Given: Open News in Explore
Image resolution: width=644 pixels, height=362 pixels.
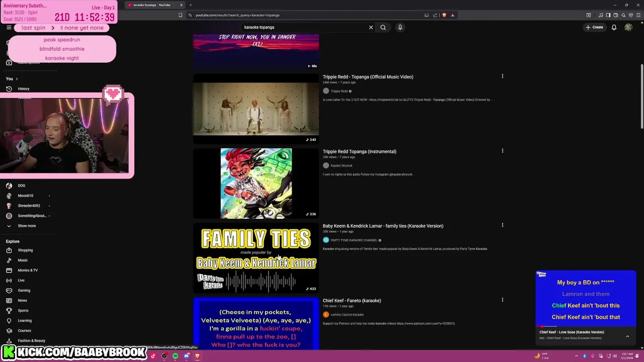Looking at the screenshot, I should tap(22, 301).
